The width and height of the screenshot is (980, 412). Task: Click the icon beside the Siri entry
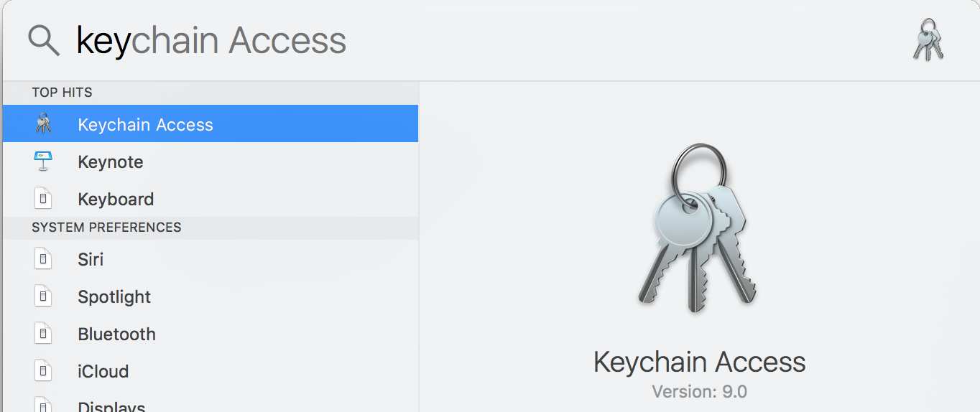click(x=44, y=259)
